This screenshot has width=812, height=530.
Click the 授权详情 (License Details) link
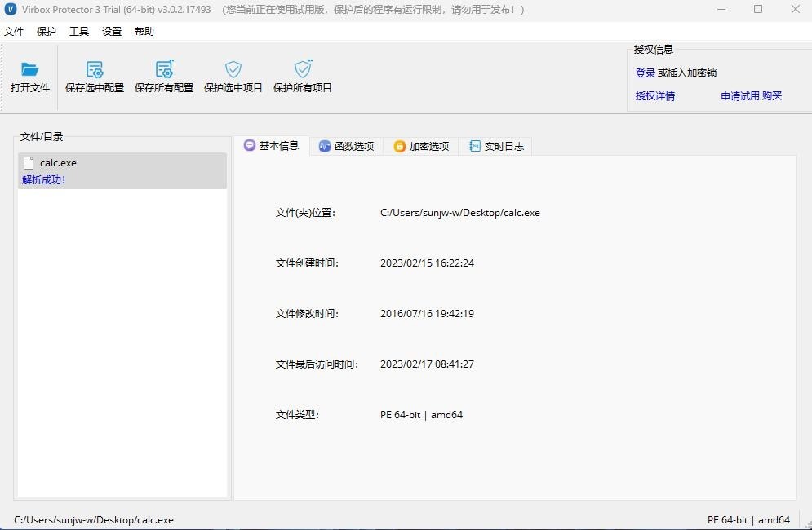(x=655, y=96)
